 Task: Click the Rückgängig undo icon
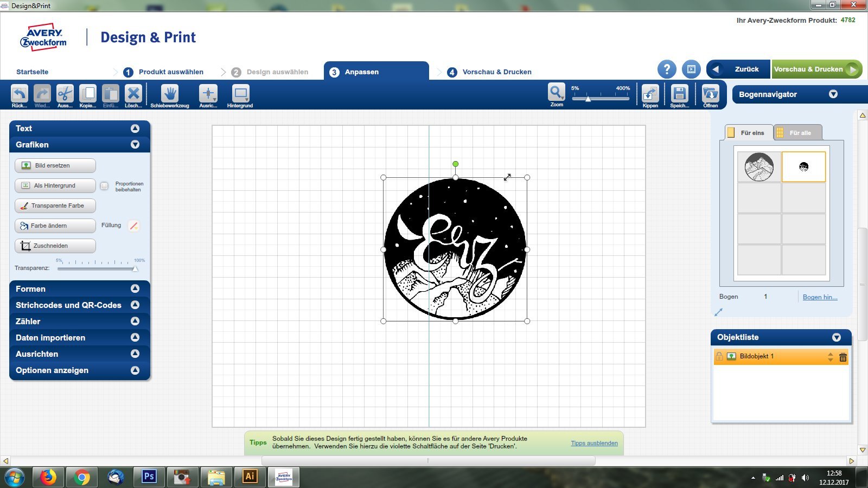(20, 94)
